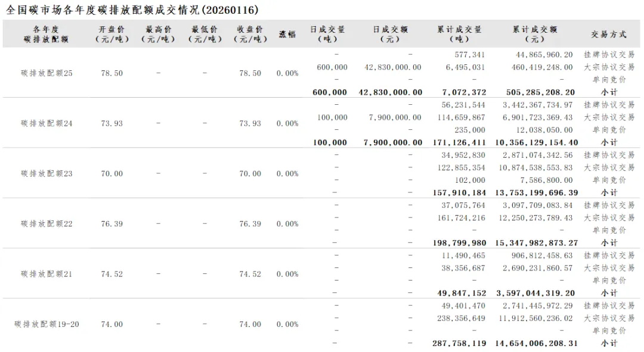Click the 交易方式 column header
Image resolution: width=644 pixels, height=352 pixels.
pyautogui.click(x=609, y=34)
